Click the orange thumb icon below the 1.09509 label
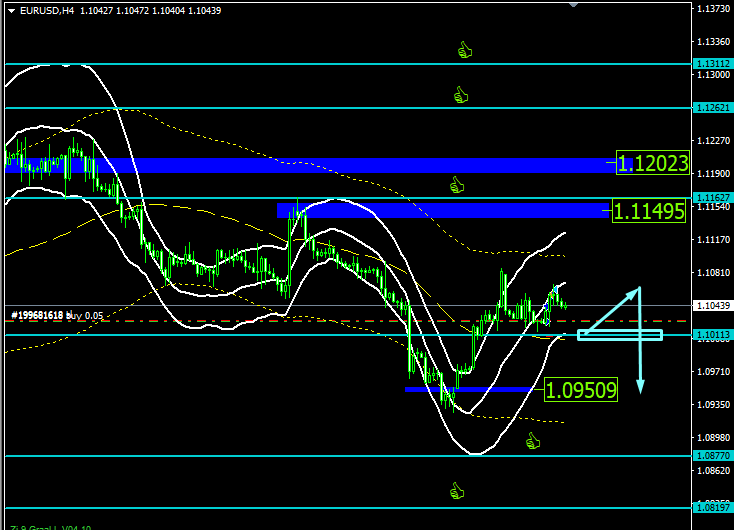The image size is (734, 530). (x=533, y=441)
